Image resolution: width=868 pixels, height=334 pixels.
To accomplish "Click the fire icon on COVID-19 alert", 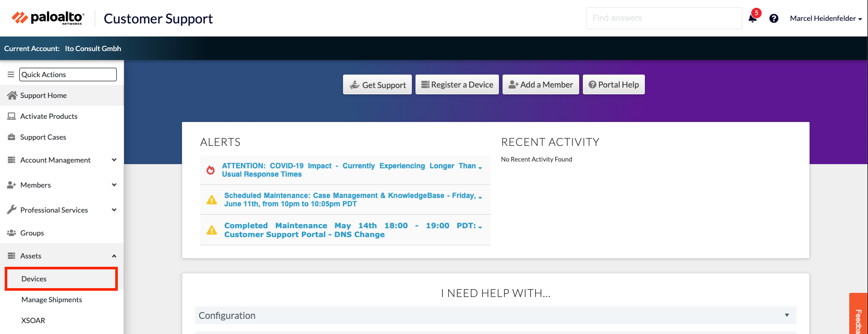I will 211,170.
